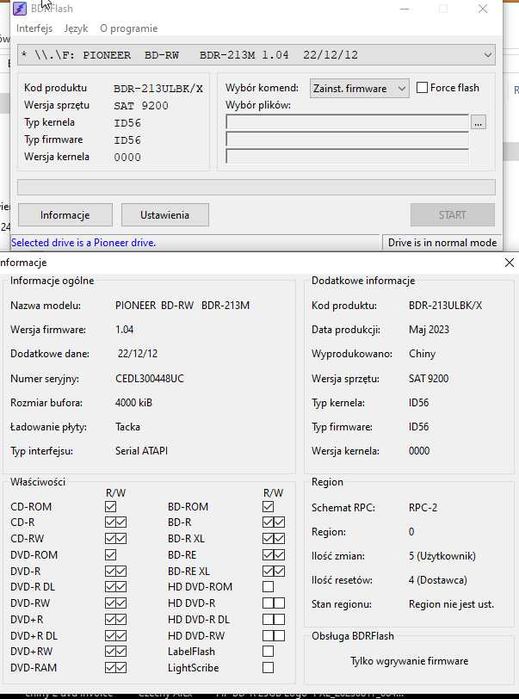Click the RPC-2 scheme value
Screen dimensions: 519x699
tap(423, 507)
